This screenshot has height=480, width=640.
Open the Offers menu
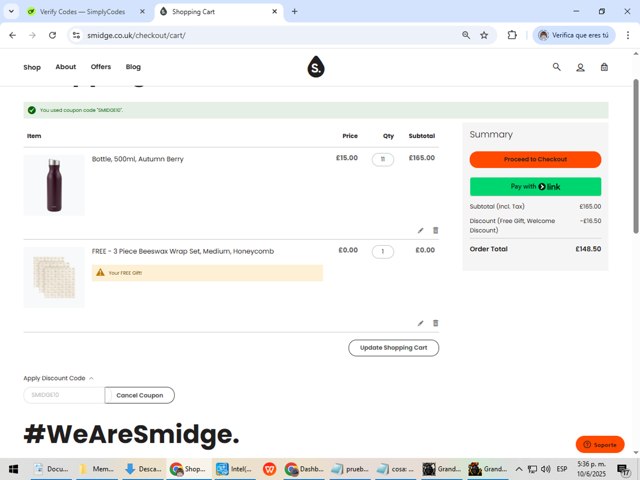[101, 67]
